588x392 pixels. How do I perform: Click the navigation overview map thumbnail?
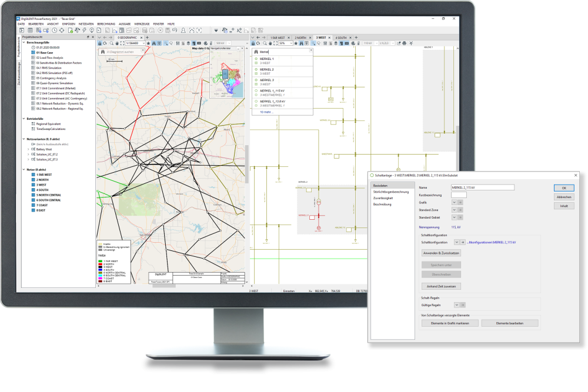point(227,74)
